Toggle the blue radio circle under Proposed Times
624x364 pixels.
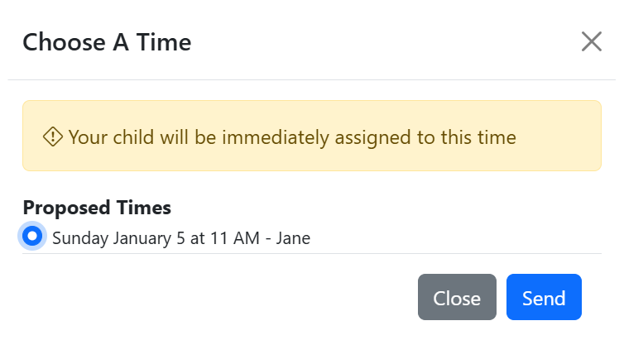(x=32, y=237)
